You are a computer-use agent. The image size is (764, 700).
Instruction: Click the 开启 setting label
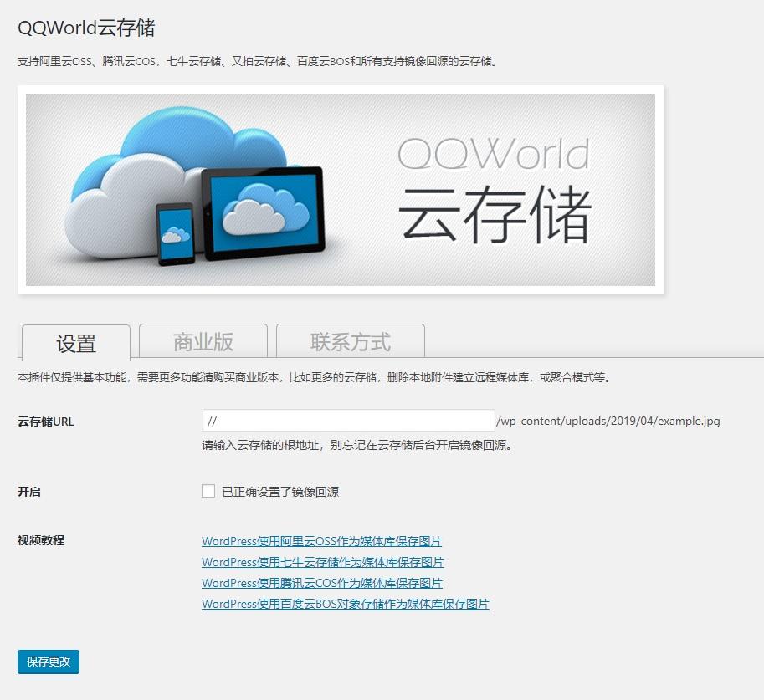(29, 492)
